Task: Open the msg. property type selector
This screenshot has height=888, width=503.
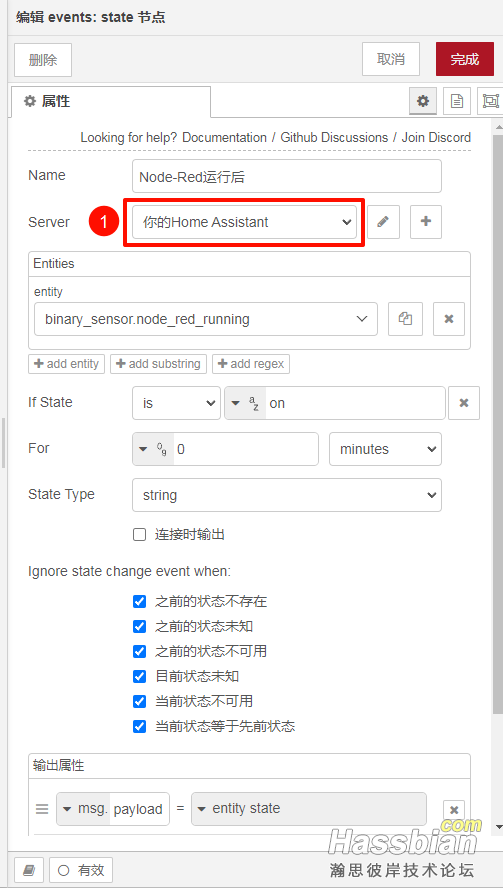Action: click(x=83, y=809)
